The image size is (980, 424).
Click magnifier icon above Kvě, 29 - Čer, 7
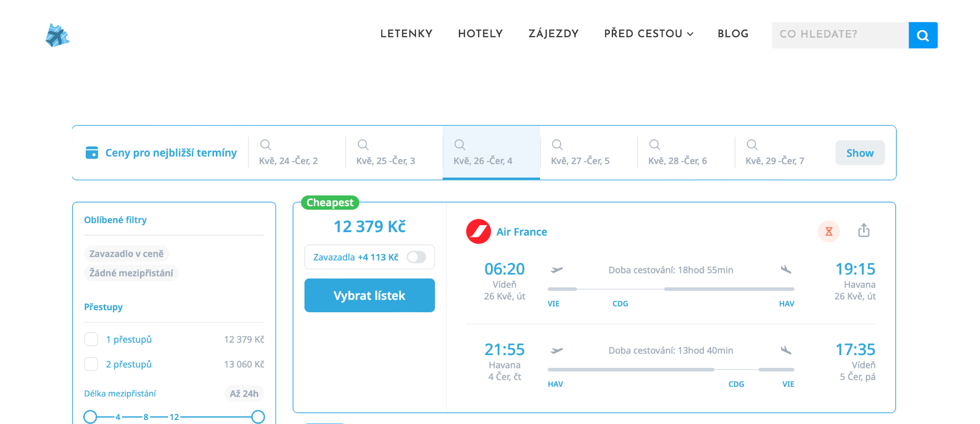pos(752,145)
